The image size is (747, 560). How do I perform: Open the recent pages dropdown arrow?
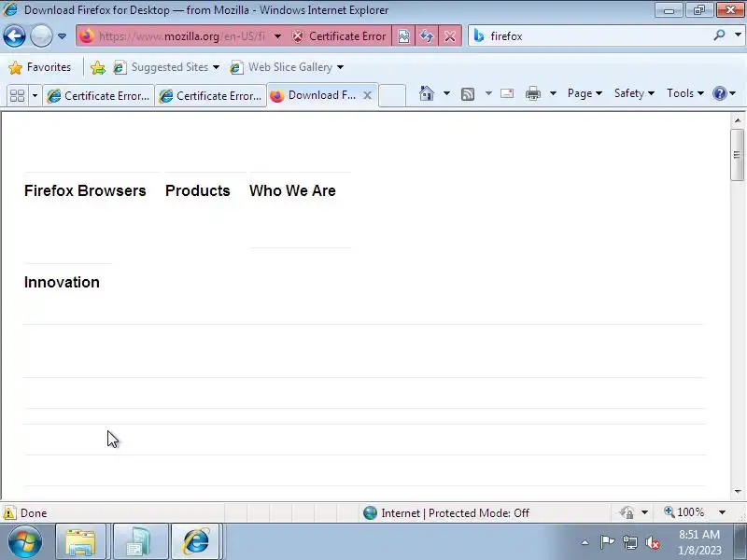(x=62, y=35)
